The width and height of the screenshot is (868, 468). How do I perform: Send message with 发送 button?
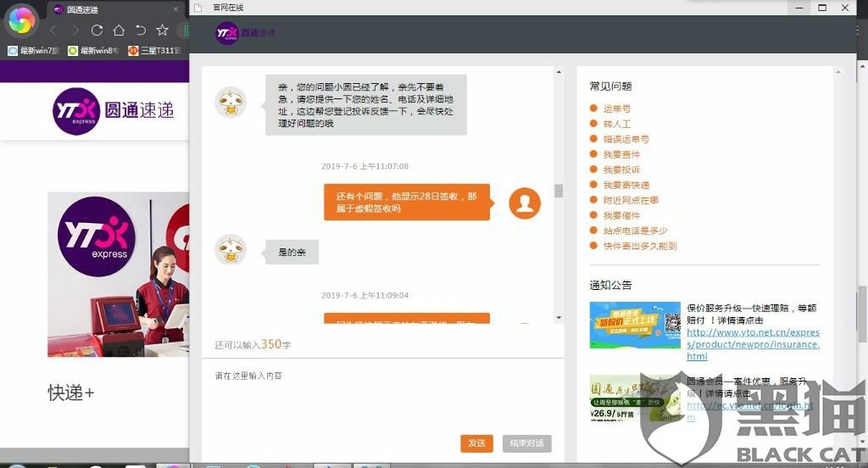coord(476,443)
